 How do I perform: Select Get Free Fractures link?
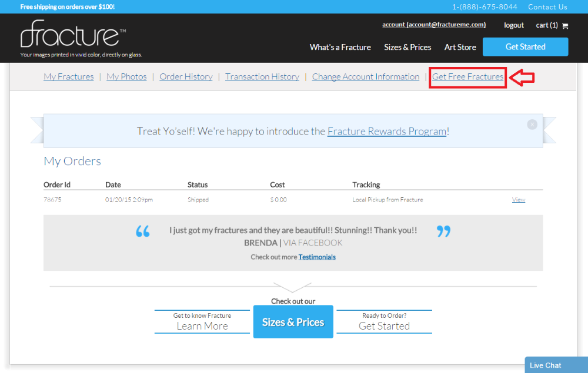click(x=467, y=76)
